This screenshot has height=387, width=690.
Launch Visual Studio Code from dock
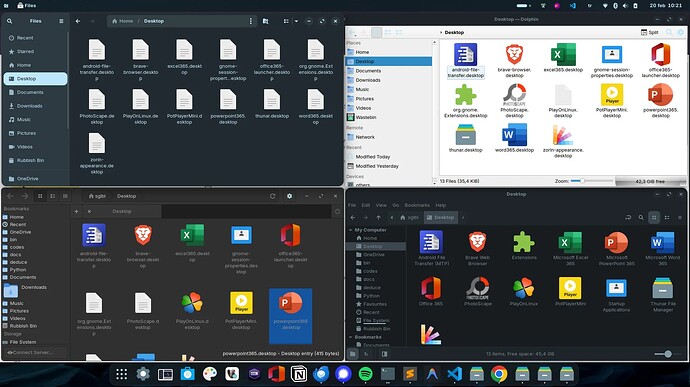[x=455, y=374]
